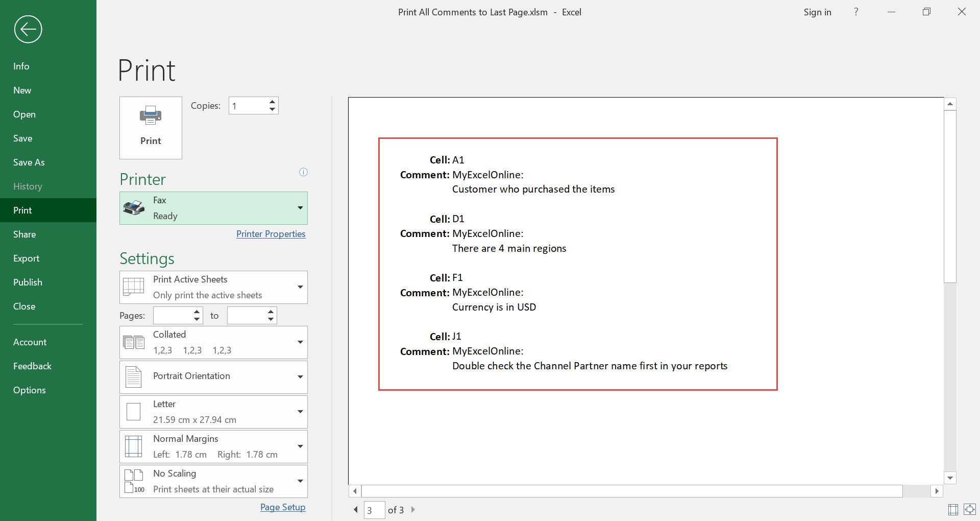Click "Currency is in USD" text
Image resolution: width=980 pixels, height=521 pixels.
click(x=494, y=307)
